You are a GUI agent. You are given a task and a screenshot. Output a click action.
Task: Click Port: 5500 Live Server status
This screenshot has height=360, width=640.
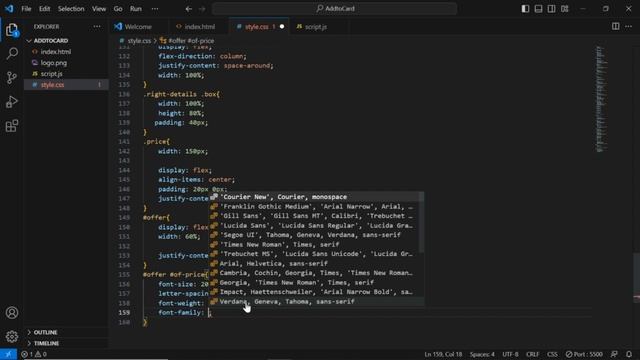pyautogui.click(x=584, y=354)
